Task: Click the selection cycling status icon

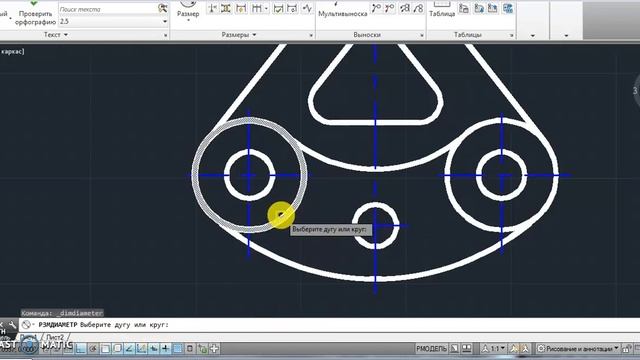Action: click(x=202, y=349)
